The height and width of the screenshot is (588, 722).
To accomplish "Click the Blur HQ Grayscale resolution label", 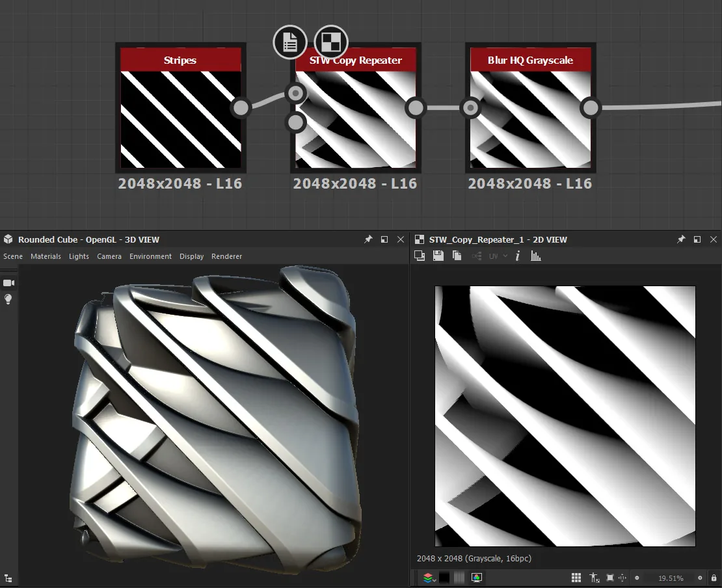I will [x=530, y=183].
